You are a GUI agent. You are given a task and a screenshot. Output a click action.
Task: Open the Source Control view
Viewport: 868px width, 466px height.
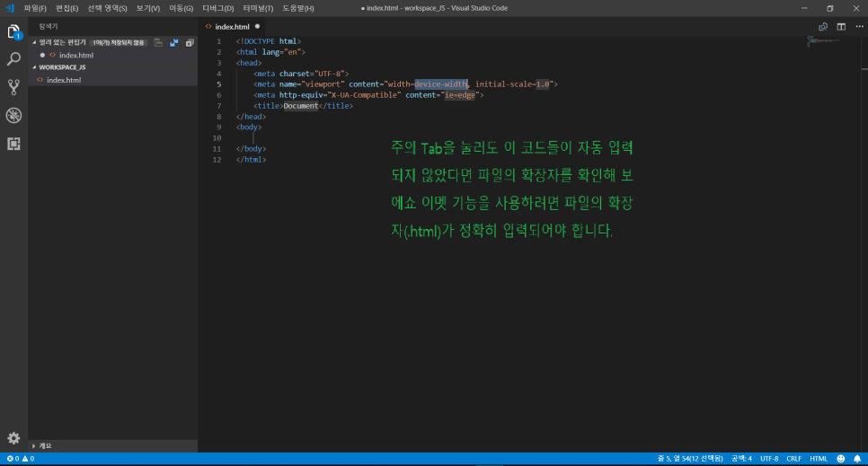click(13, 86)
